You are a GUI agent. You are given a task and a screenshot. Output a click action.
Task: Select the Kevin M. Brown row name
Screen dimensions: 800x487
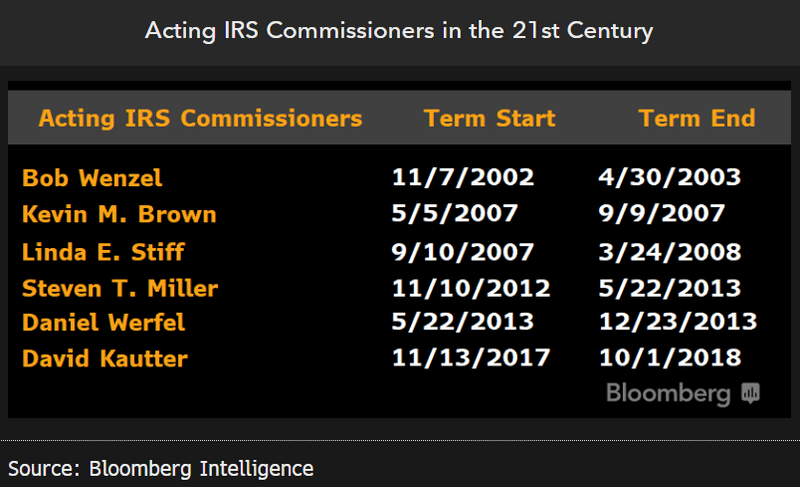click(119, 214)
